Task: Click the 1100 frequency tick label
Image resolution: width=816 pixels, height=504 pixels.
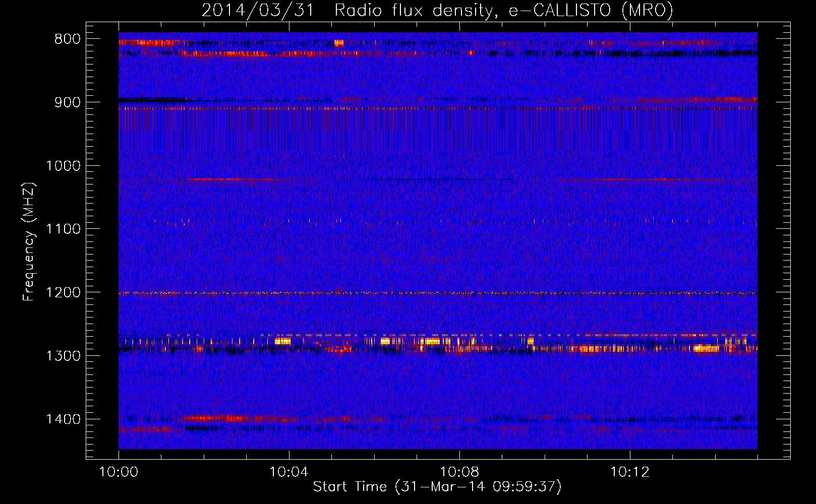Action: [x=63, y=229]
